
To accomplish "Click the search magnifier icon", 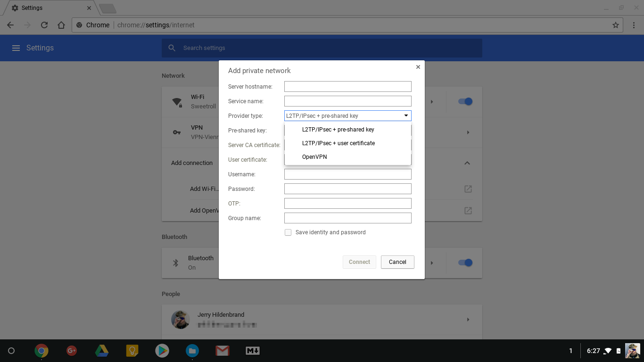I will [172, 48].
